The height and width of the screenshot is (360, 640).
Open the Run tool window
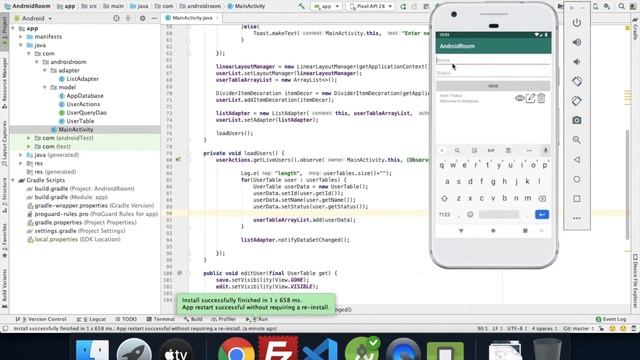[256, 319]
